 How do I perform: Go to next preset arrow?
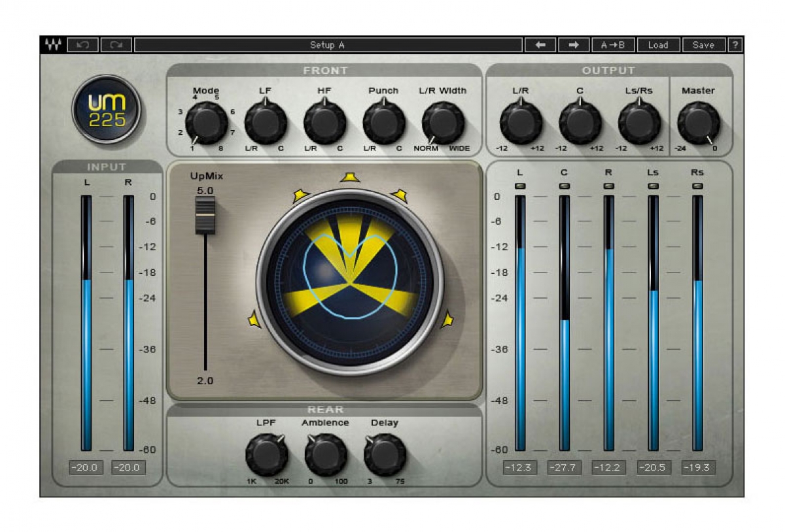pyautogui.click(x=574, y=45)
